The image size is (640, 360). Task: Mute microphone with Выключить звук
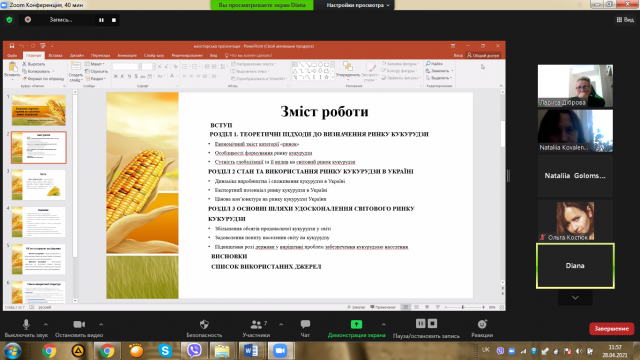pyautogui.click(x=26, y=329)
